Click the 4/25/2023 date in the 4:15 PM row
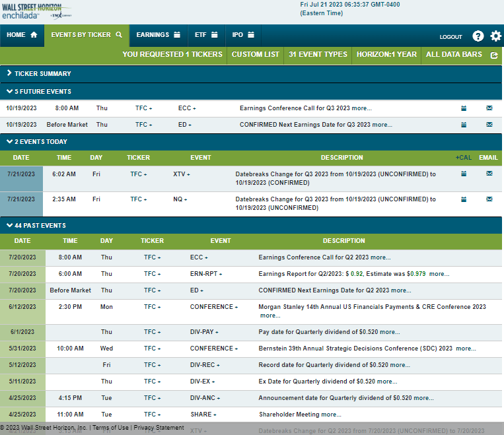The image size is (504, 435). (22, 398)
